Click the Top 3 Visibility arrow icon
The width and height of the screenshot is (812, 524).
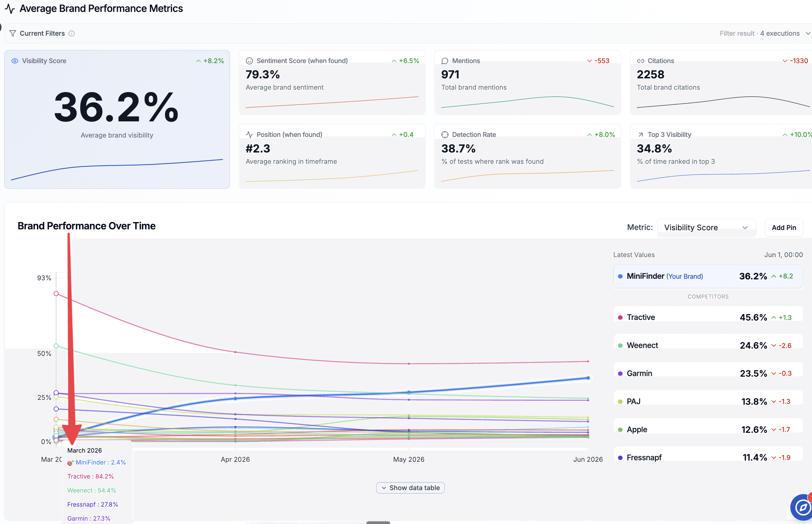tap(641, 135)
